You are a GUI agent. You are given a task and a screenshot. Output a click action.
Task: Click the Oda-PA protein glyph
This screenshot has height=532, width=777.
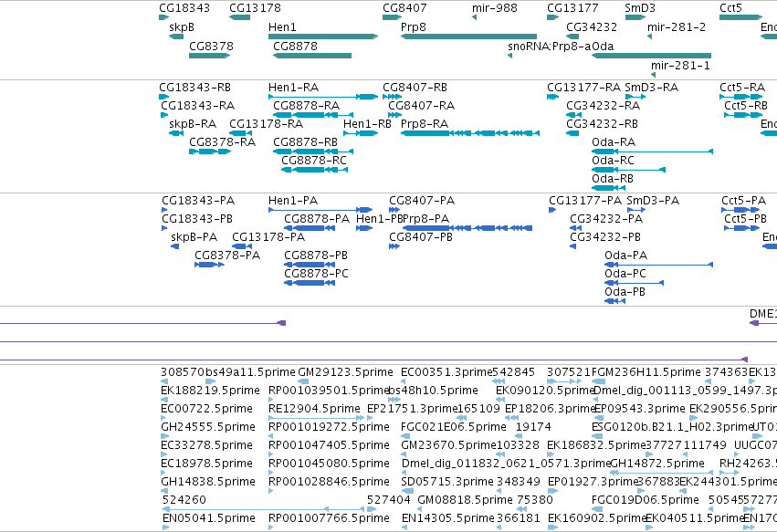click(x=658, y=265)
